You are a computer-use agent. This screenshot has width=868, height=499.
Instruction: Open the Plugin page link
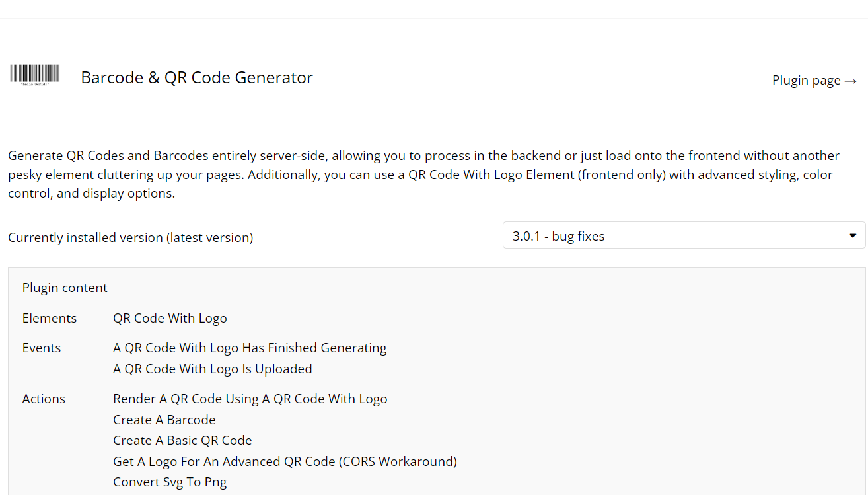(x=807, y=81)
